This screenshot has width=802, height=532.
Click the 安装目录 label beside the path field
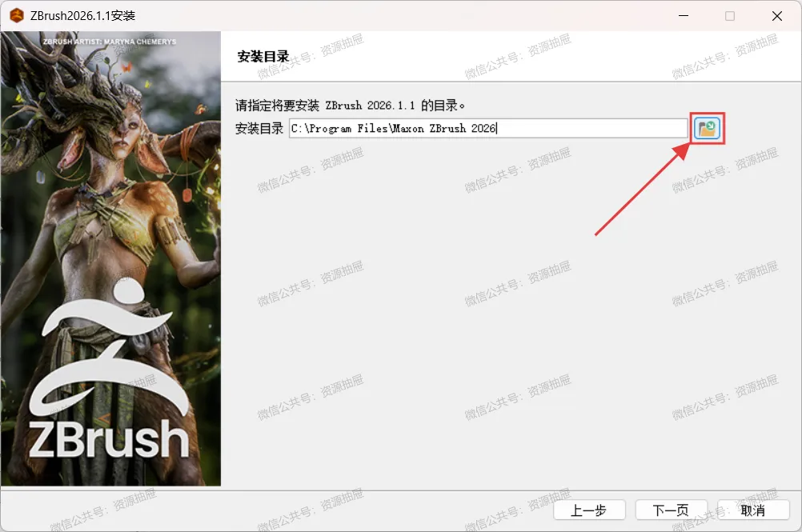tap(259, 128)
